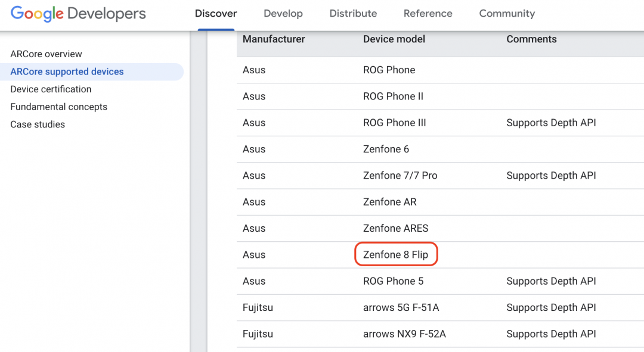This screenshot has height=352, width=644.
Task: Click the Comments column header
Action: click(531, 39)
